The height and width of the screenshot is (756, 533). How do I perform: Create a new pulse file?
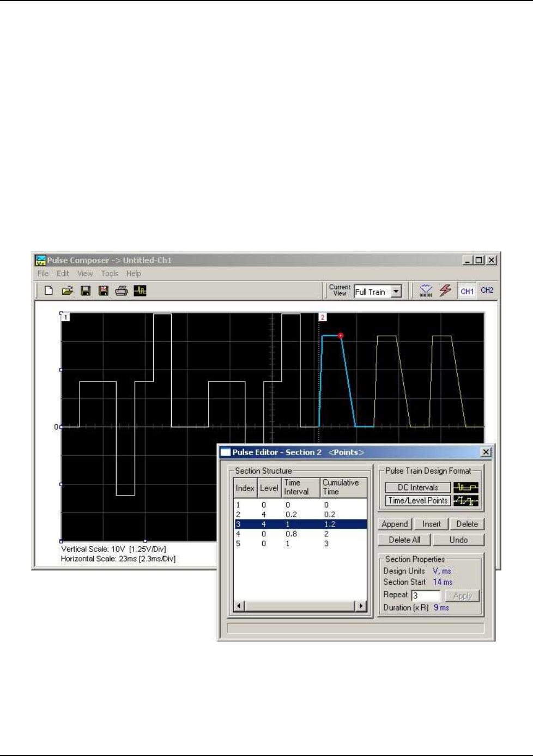coord(49,291)
